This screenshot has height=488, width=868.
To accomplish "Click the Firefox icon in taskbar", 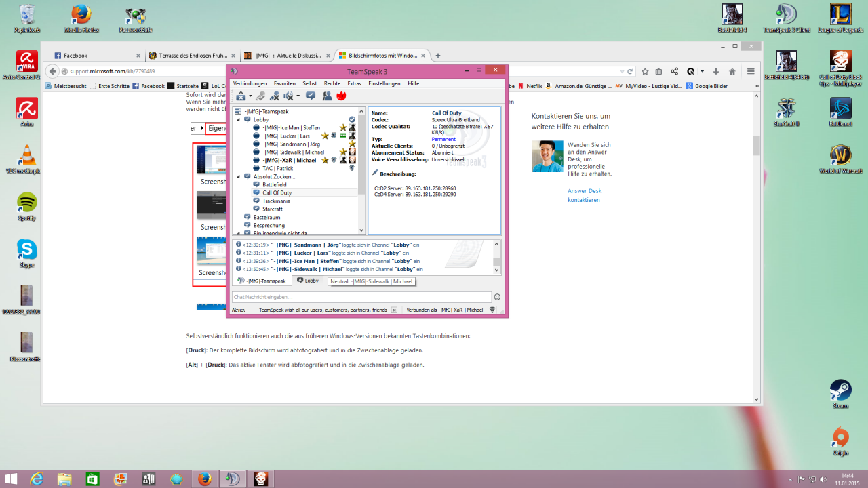I will (x=203, y=479).
